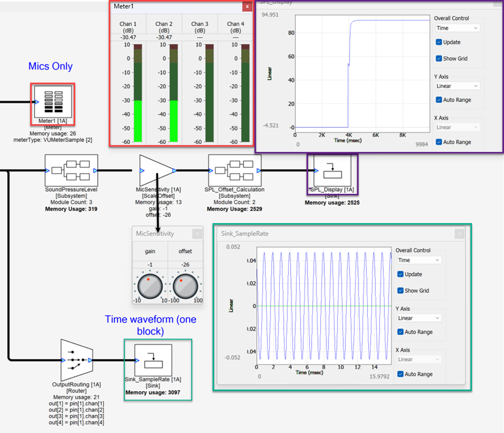The width and height of the screenshot is (504, 433).
Task: Click the SoundPressureLevel subsystem block
Action: point(71,170)
